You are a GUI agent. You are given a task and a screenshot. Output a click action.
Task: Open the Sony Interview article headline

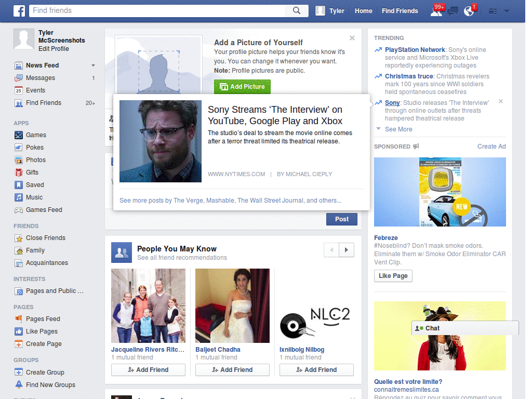click(275, 115)
